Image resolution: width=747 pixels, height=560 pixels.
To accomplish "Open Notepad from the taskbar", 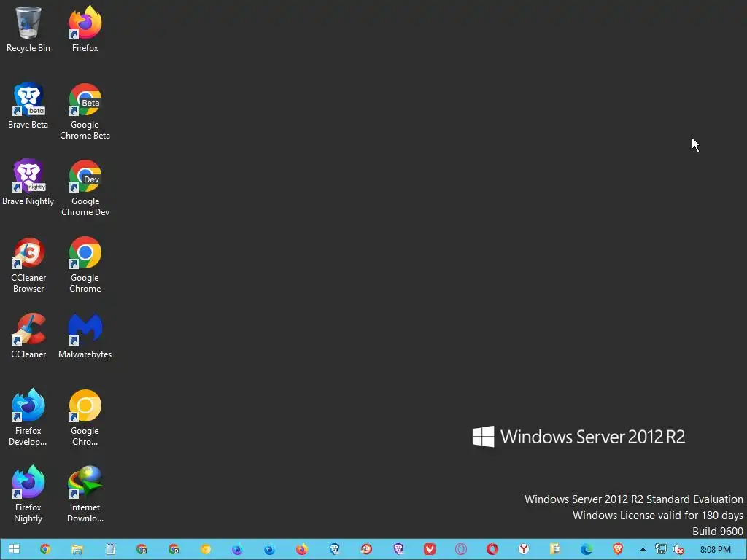I will [x=110, y=550].
